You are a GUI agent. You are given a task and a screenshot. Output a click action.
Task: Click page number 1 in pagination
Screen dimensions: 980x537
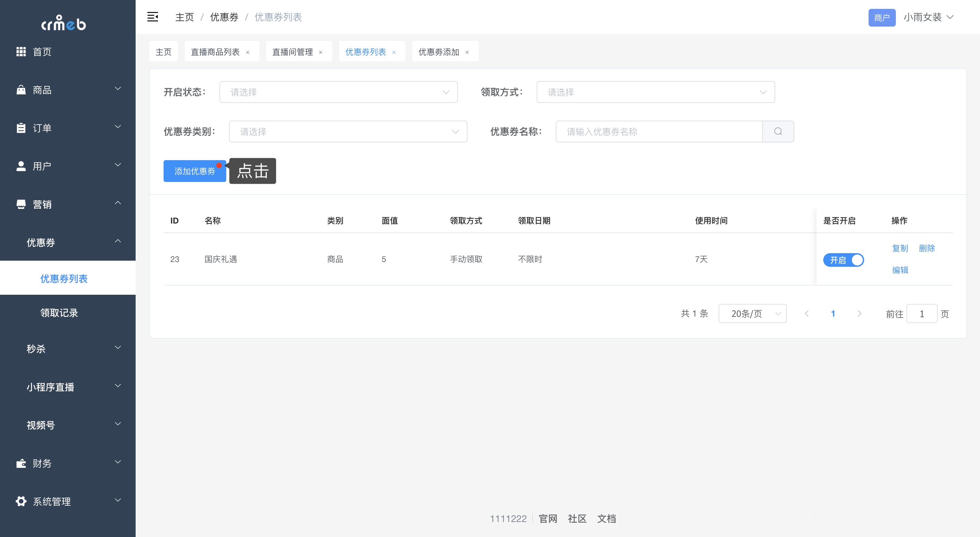tap(833, 313)
